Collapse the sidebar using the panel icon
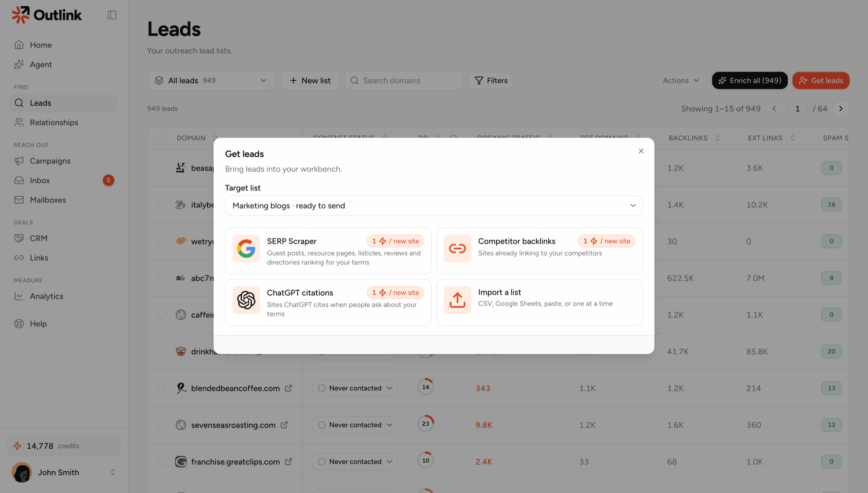This screenshot has width=868, height=493. tap(112, 15)
